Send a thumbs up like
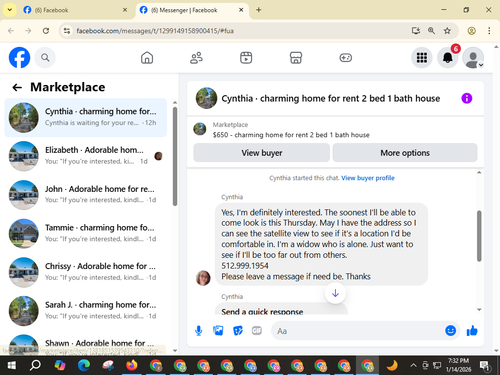The height and width of the screenshot is (375, 500). (x=472, y=331)
